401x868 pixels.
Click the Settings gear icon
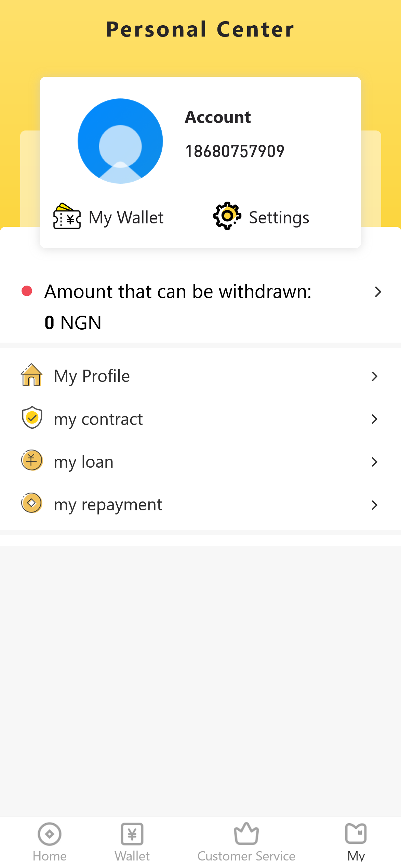coord(227,216)
